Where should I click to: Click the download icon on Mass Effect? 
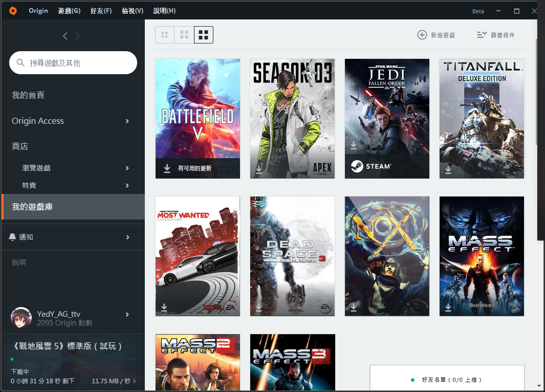point(448,307)
